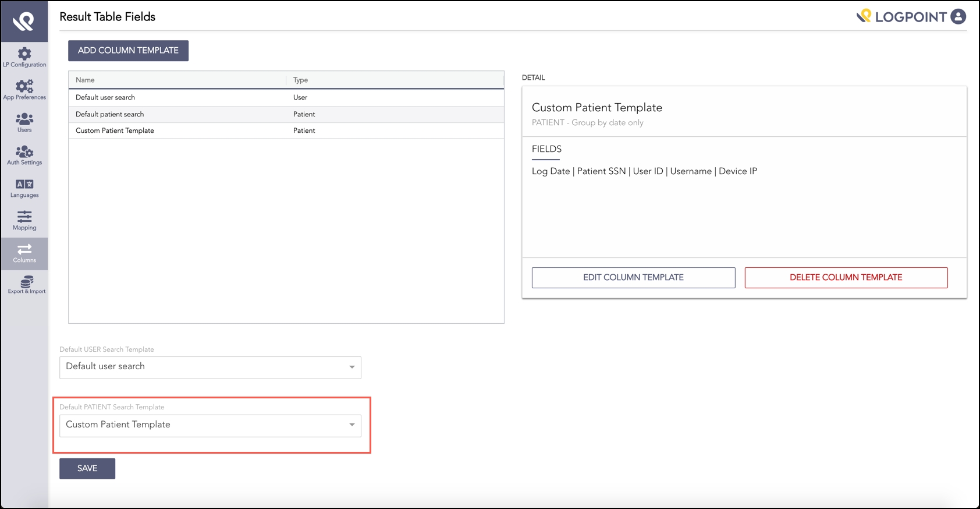Viewport: 980px width, 509px height.
Task: Click ADD COLUMN TEMPLATE button
Action: 128,51
